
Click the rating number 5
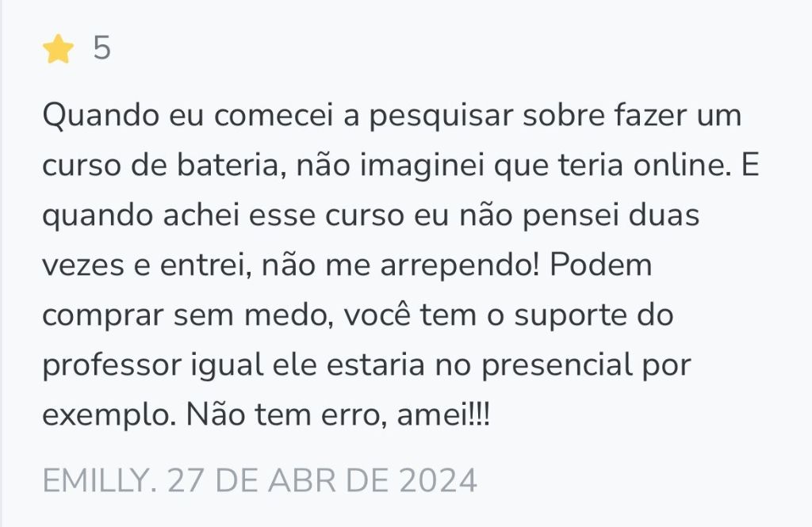coord(102,48)
